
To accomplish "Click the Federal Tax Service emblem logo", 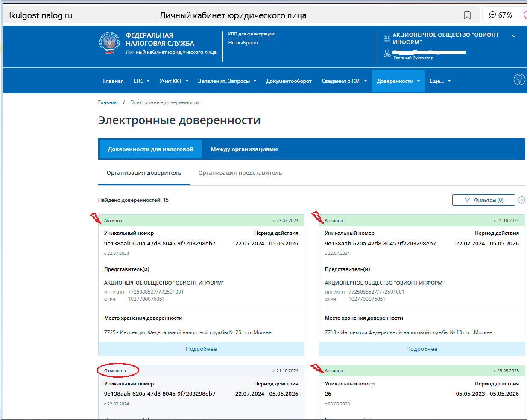I will tap(109, 43).
